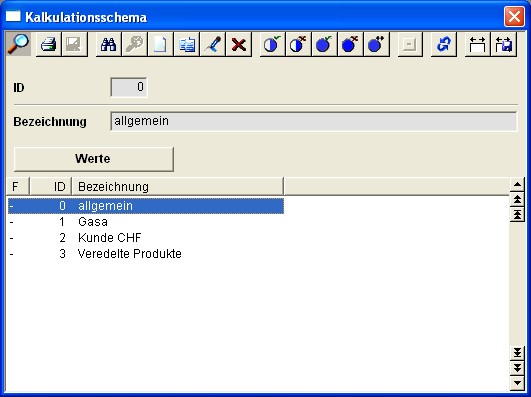Duplicate the record with the copy pages icon
The height and width of the screenshot is (397, 531).
click(x=187, y=44)
